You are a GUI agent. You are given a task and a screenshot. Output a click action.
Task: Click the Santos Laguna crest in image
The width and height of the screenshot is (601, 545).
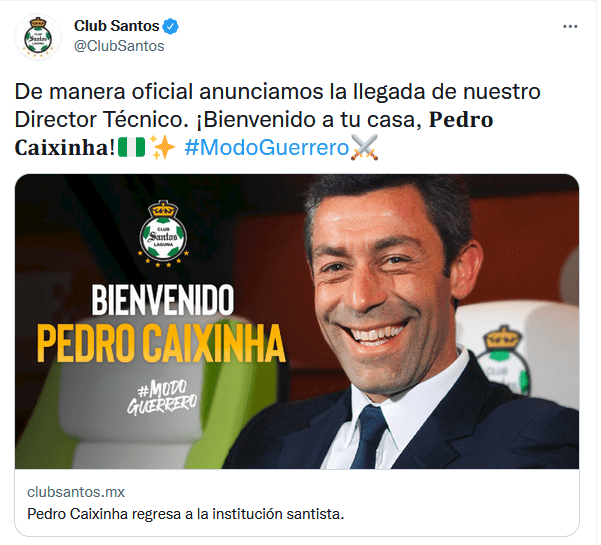pos(163,233)
